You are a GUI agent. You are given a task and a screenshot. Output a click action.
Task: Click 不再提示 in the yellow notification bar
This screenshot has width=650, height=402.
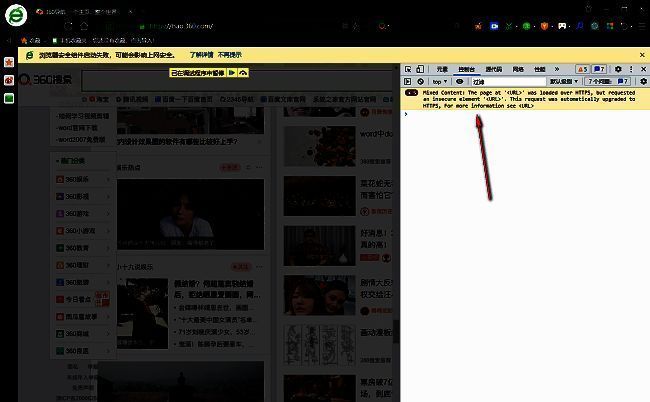230,55
